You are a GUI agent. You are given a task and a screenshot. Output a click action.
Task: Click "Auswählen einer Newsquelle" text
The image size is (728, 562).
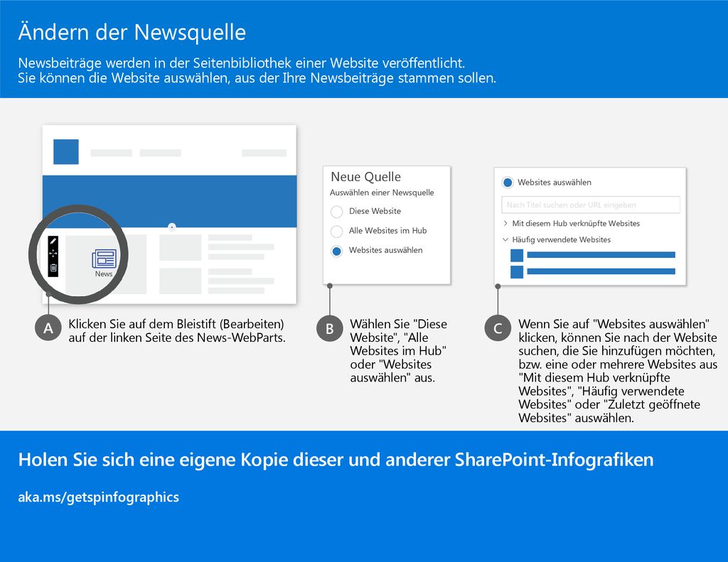(382, 193)
